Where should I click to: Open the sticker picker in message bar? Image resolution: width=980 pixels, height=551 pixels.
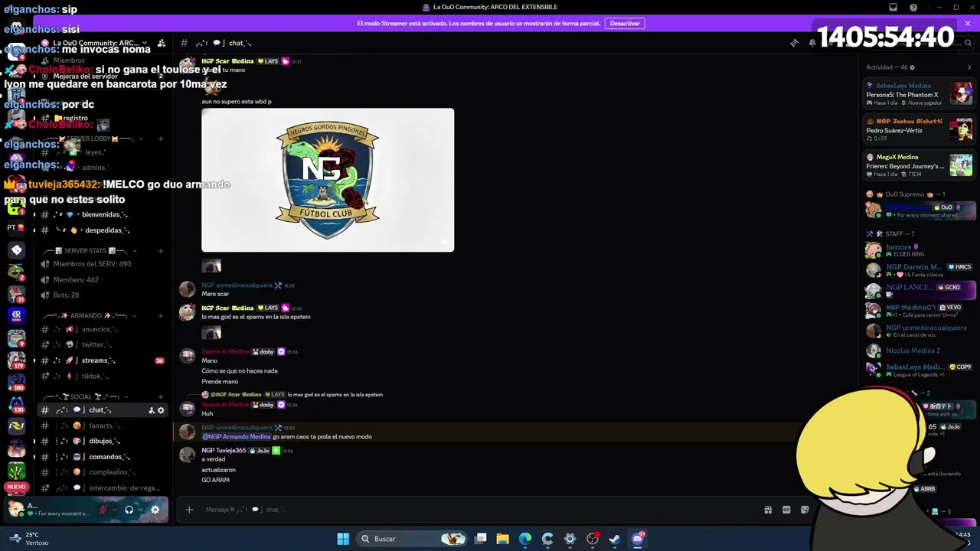(x=805, y=510)
